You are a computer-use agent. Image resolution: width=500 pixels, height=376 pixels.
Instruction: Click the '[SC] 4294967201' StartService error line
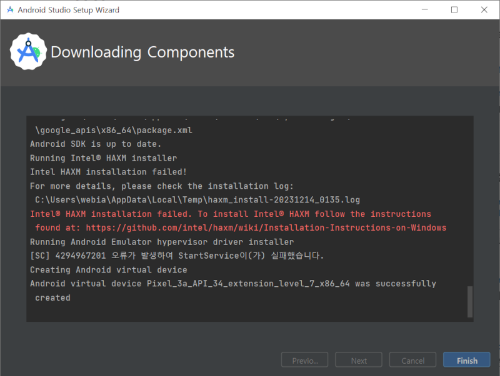pos(177,256)
